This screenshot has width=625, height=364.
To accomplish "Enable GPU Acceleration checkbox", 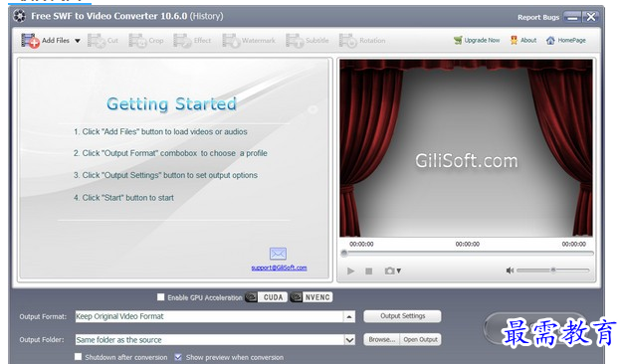I will (x=160, y=297).
